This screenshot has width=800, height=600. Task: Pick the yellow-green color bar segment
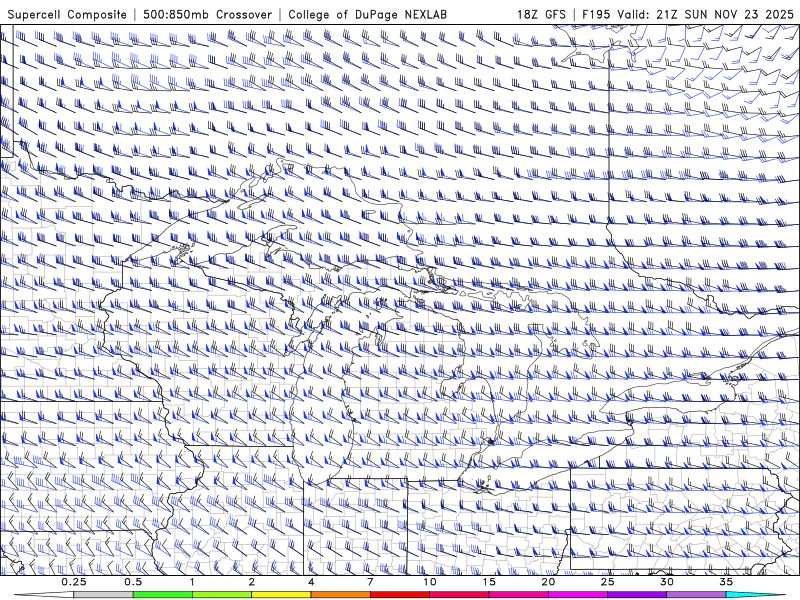click(x=222, y=595)
